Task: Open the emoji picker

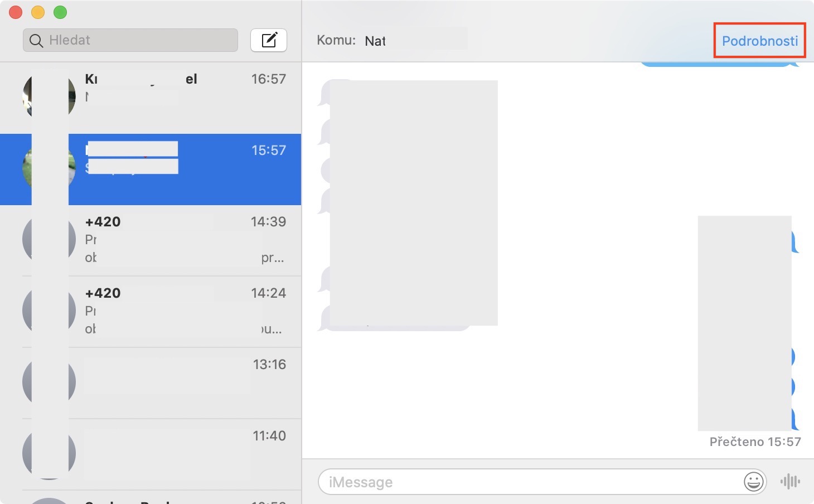Action: pos(753,481)
